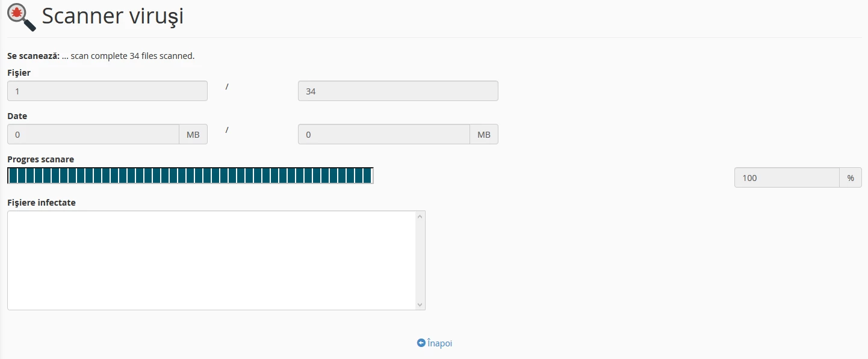
Task: Click the current file number field
Action: pyautogui.click(x=107, y=91)
